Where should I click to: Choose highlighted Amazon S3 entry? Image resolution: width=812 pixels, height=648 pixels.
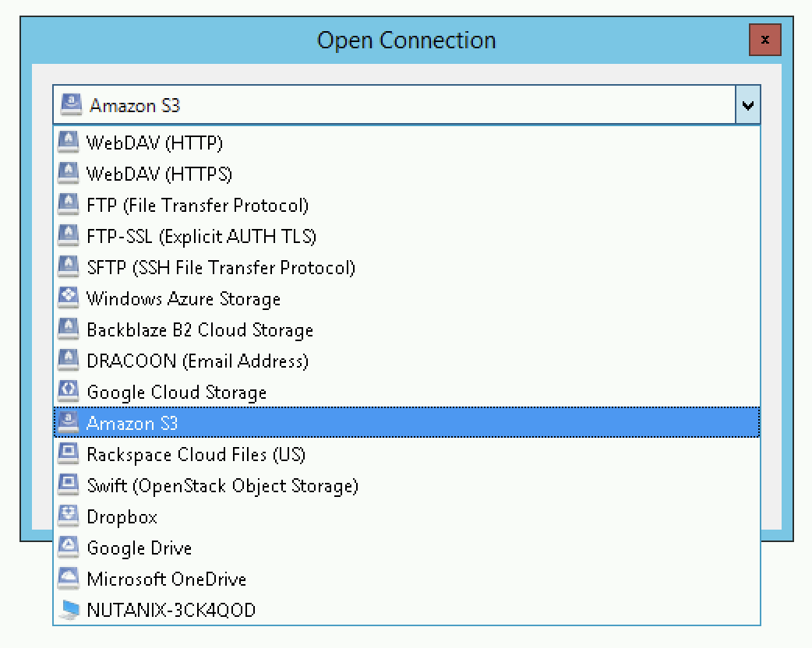pyautogui.click(x=407, y=422)
